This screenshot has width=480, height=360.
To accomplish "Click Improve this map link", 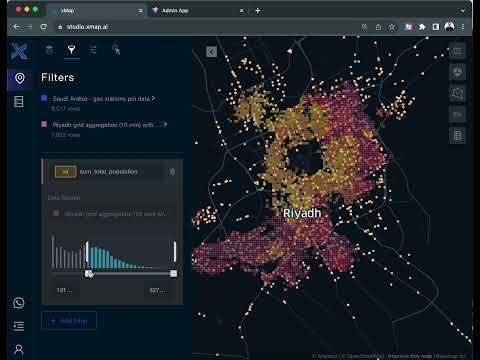I will 410,356.
